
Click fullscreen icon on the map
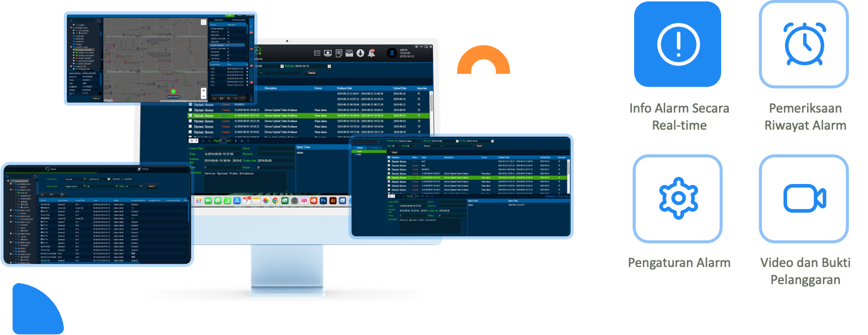click(x=204, y=22)
